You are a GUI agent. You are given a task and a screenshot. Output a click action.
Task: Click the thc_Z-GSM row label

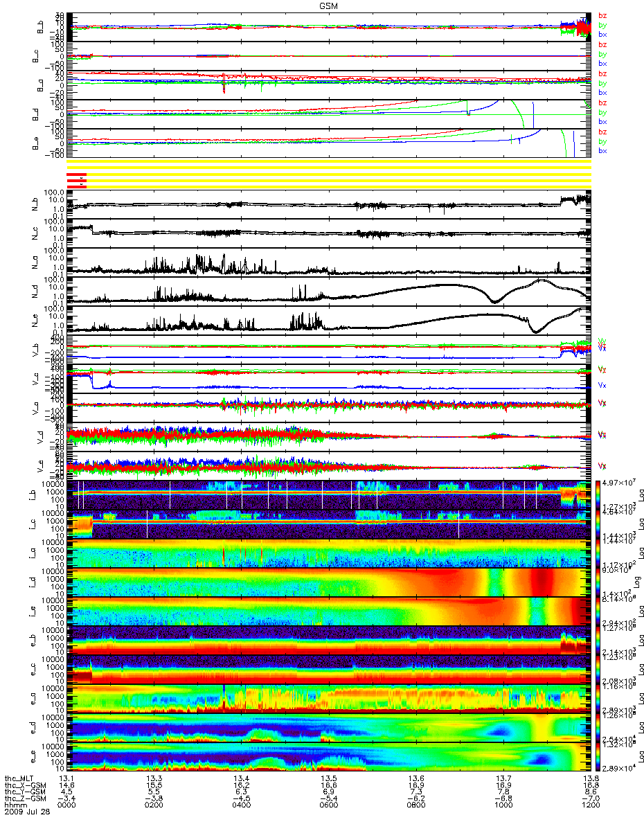24,798
